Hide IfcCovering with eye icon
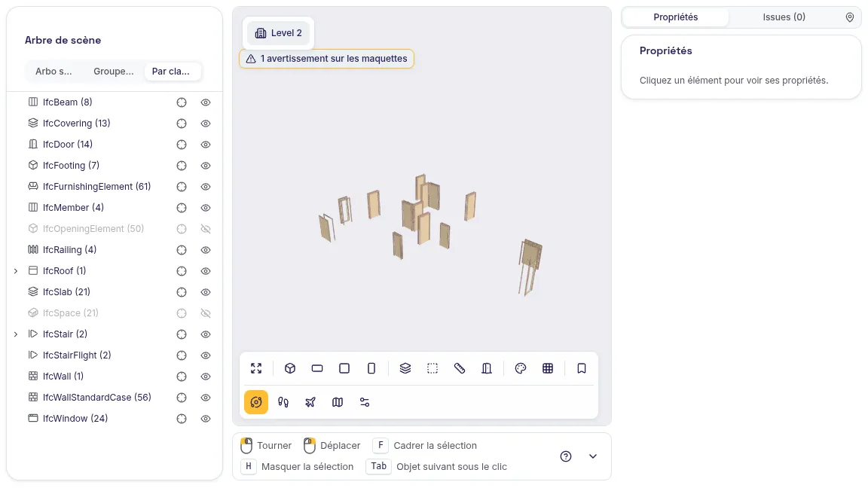This screenshot has width=868, height=488. coord(206,124)
